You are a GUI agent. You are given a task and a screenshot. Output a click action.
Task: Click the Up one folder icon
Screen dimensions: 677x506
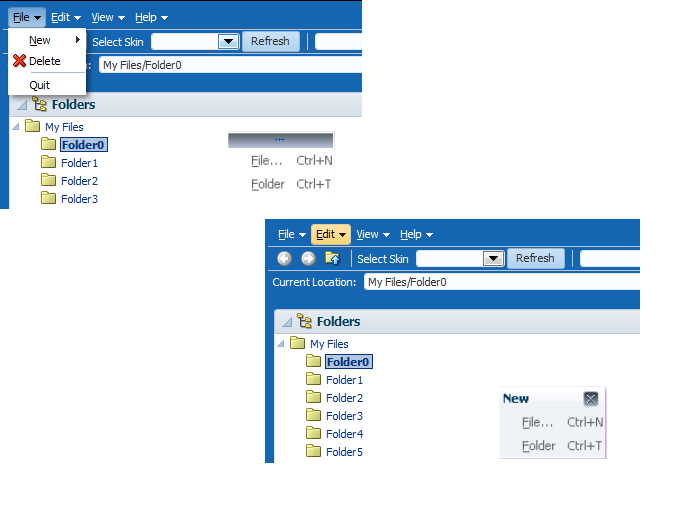[332, 258]
